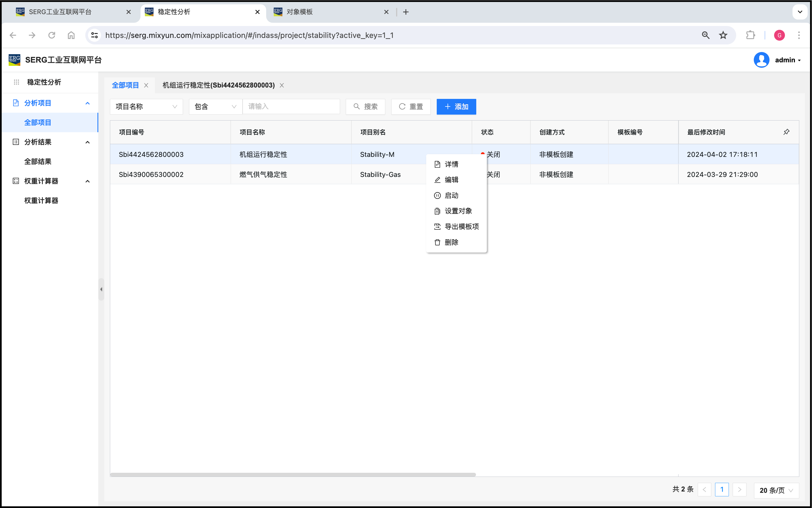
Task: Click the browser zoom magnifier icon
Action: point(705,35)
